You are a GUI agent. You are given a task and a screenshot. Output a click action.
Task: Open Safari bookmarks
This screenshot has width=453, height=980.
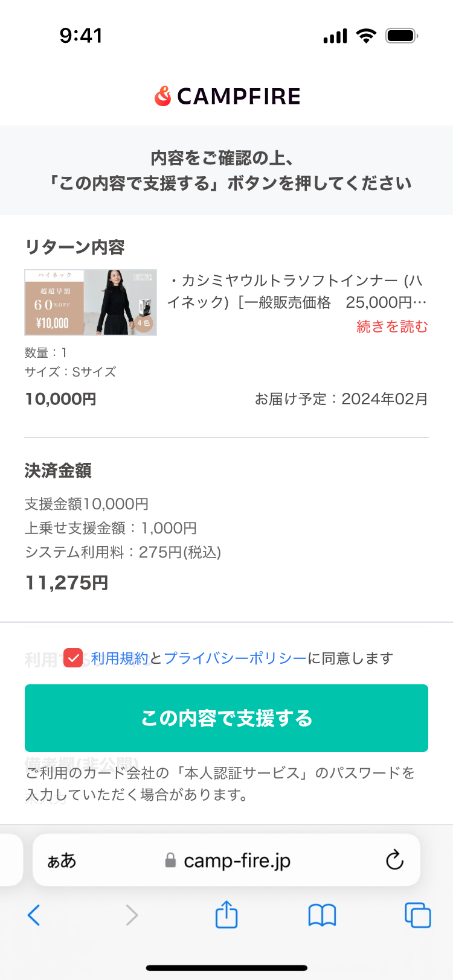[x=322, y=915]
